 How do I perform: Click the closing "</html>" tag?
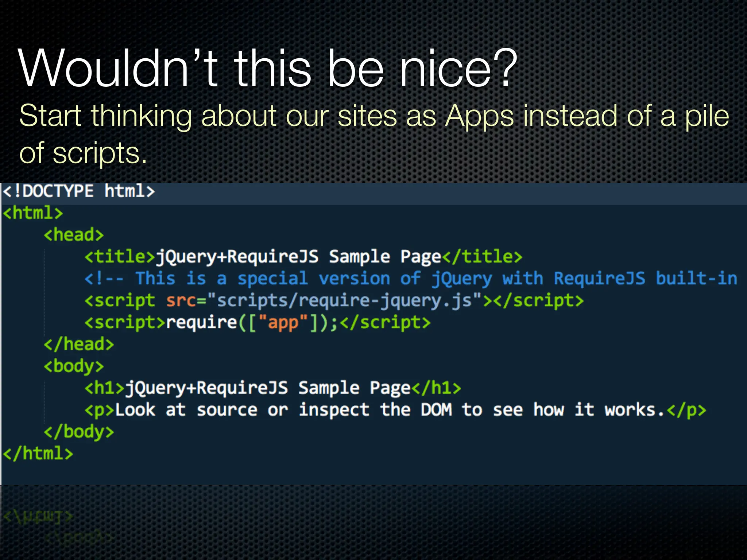(38, 454)
